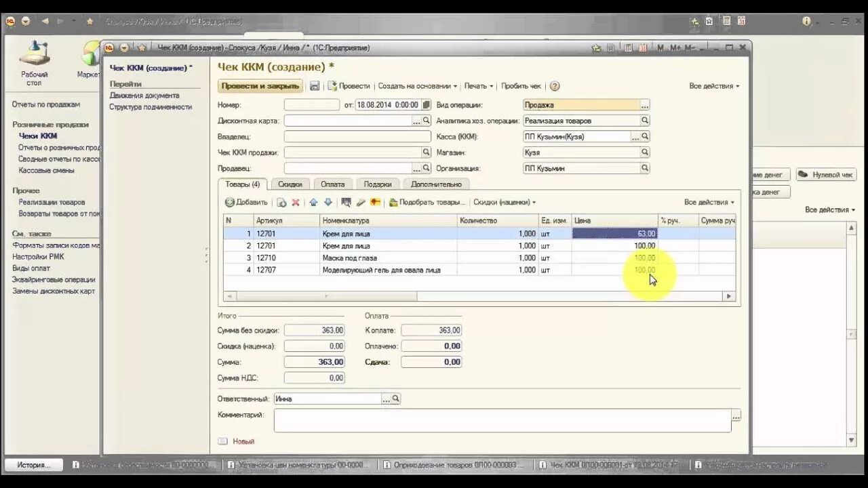Click magnifier icon beside Продавец field

coord(427,168)
